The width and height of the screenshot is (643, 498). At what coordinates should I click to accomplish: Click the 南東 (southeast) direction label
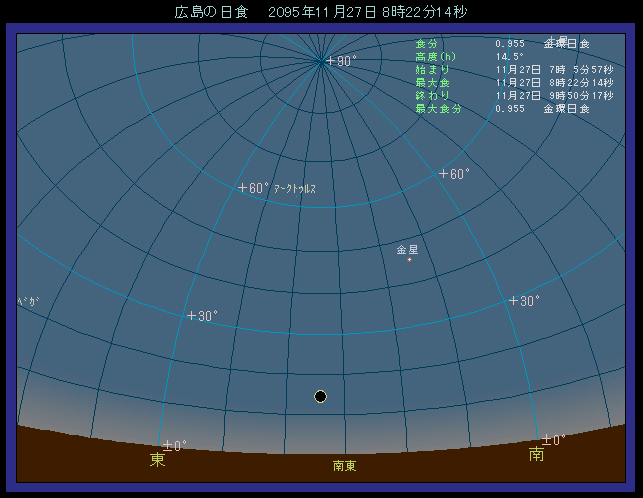[x=345, y=466]
